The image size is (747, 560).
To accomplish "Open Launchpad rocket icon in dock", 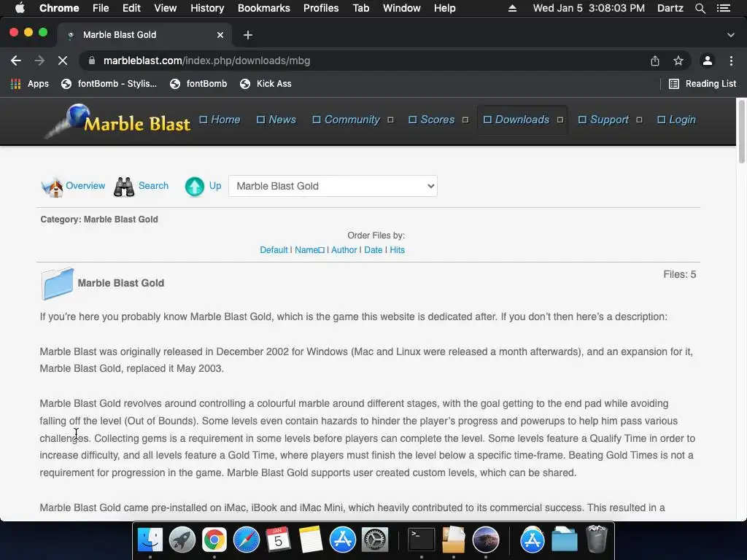I will [182, 540].
